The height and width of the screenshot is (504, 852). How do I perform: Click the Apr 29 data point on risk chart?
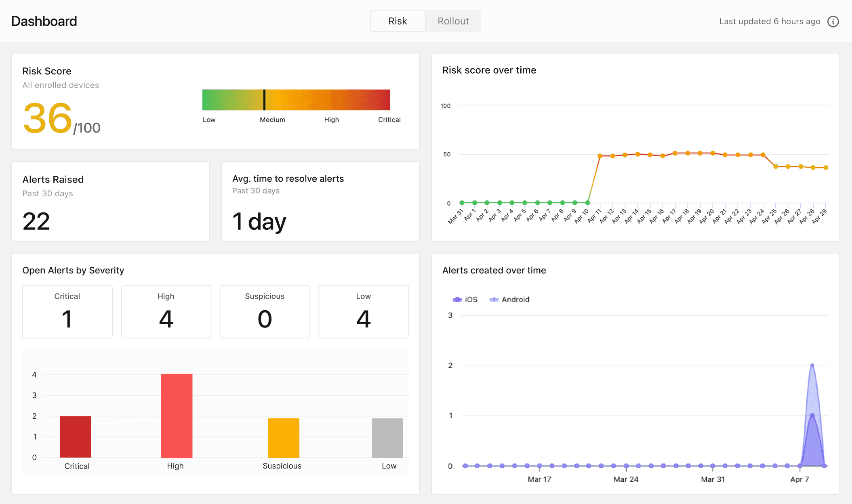(x=826, y=168)
